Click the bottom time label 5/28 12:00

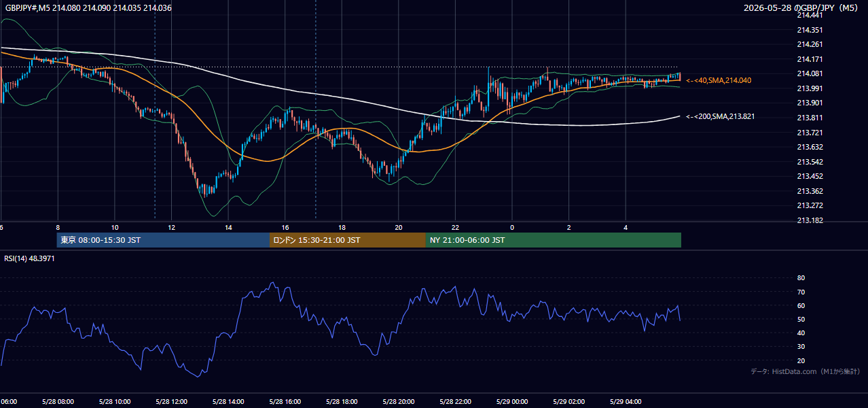click(171, 401)
